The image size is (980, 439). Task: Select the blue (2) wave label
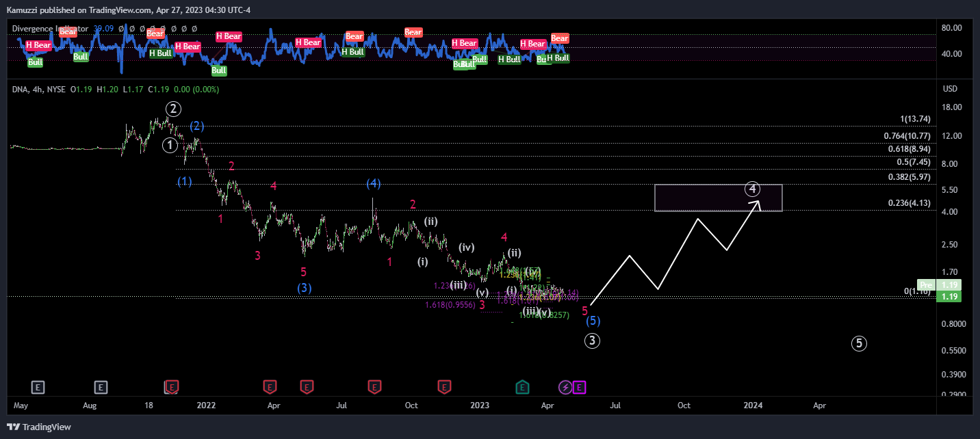[196, 126]
